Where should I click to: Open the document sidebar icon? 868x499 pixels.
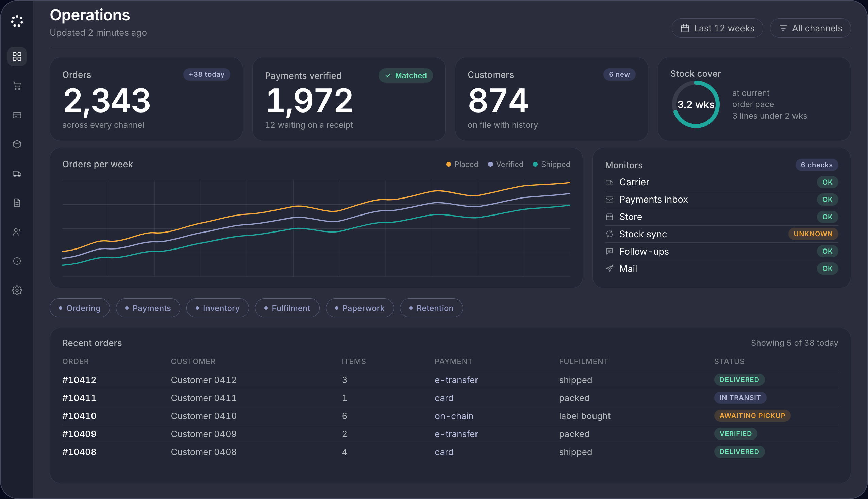coord(17,203)
